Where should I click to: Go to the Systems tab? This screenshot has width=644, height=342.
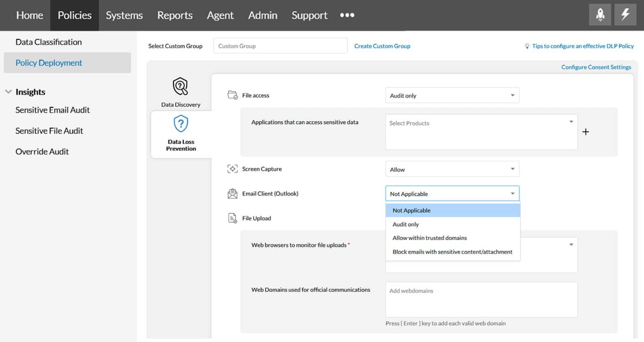pyautogui.click(x=124, y=15)
